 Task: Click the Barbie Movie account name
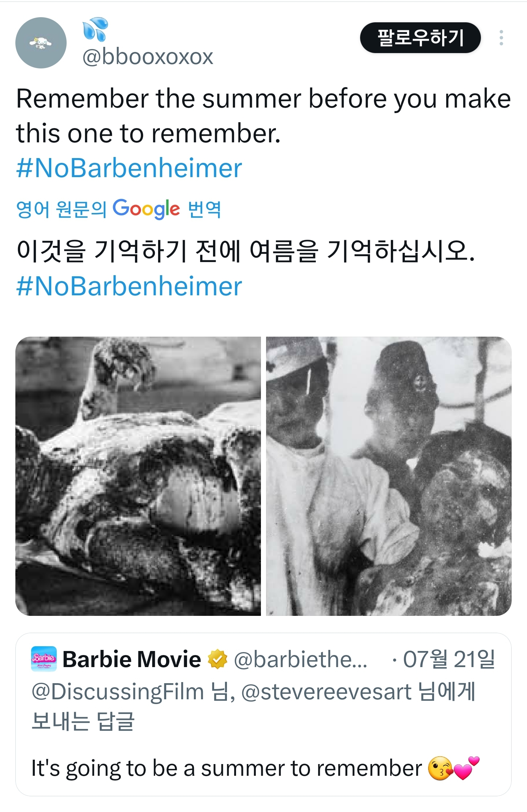point(132,659)
